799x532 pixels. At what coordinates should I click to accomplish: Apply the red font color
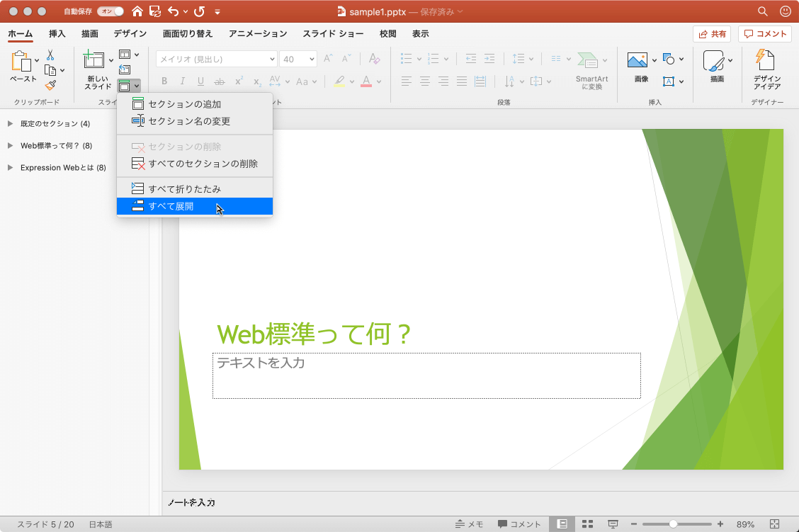coord(366,81)
